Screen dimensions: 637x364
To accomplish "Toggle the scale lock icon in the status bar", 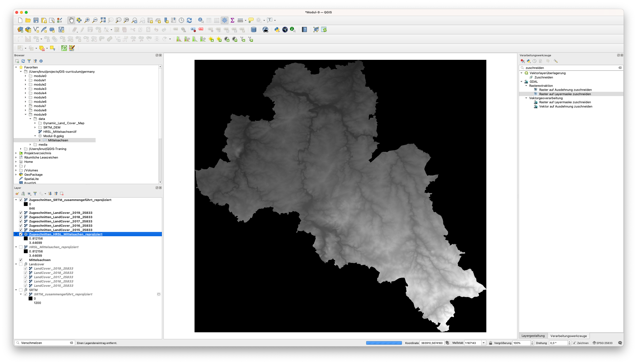I will [x=490, y=343].
